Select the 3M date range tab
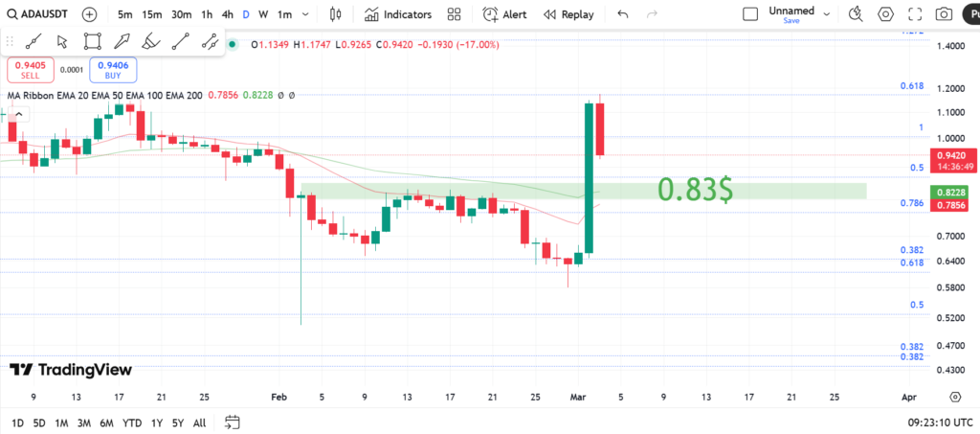980x434 pixels. (x=84, y=423)
